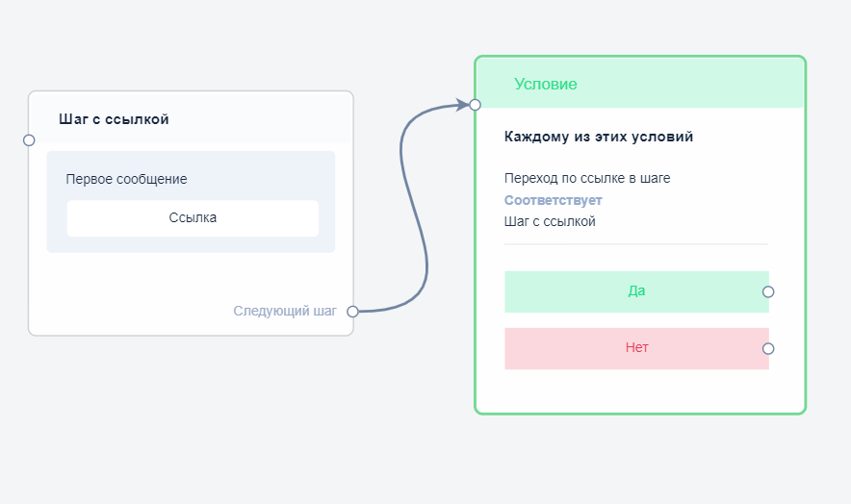Click the output connector beside Нет

768,349
